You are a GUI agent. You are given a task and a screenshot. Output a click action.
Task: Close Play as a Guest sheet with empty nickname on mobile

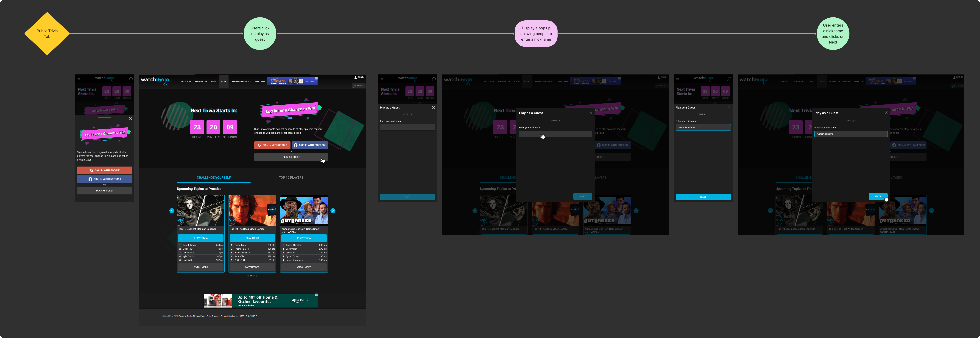(x=433, y=107)
